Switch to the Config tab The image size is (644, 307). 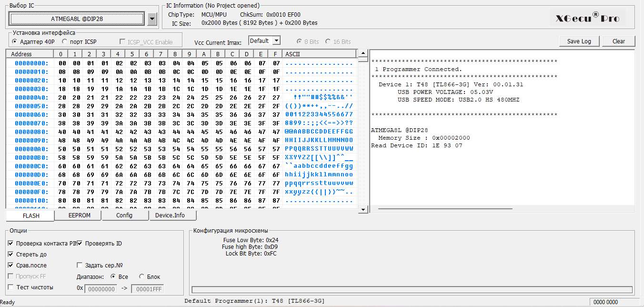point(124,215)
